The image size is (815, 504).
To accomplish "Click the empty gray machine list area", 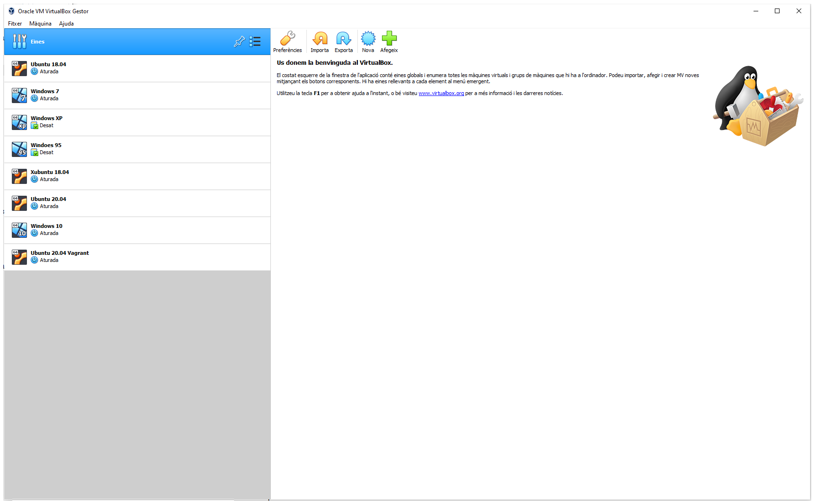I will (x=137, y=383).
